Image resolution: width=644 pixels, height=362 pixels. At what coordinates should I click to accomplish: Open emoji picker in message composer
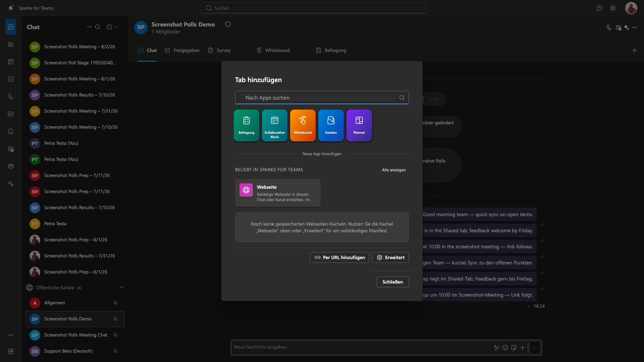[x=505, y=348]
